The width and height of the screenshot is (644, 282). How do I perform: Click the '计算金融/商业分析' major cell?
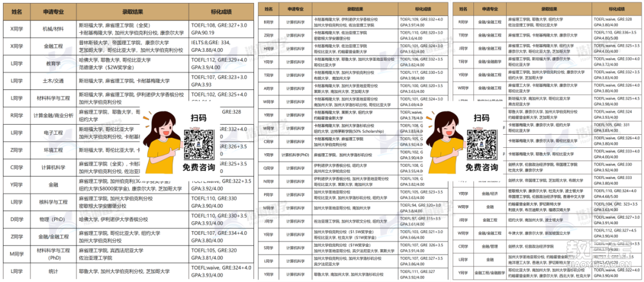[x=54, y=115]
